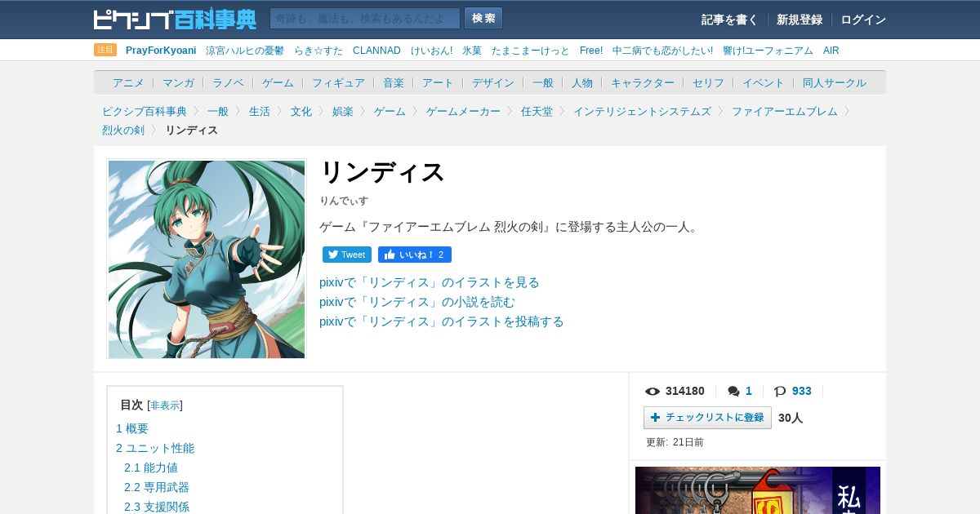Open the ログイン link
The width and height of the screenshot is (980, 514).
(863, 20)
